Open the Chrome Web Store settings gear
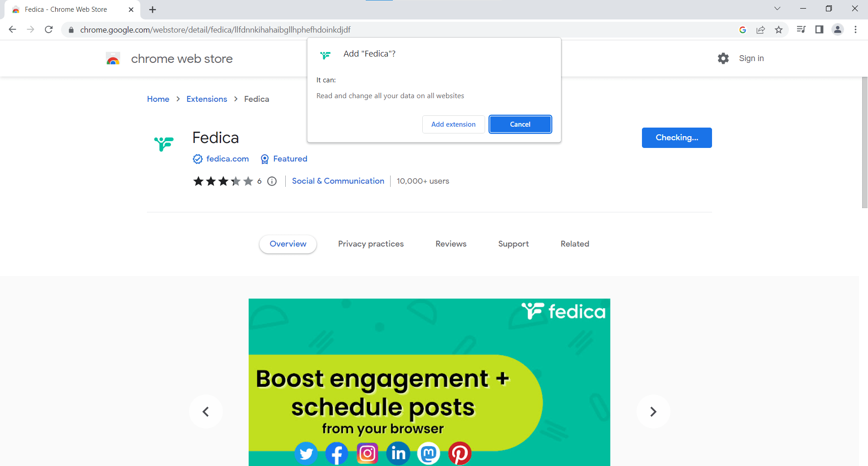The image size is (868, 466). [x=723, y=58]
